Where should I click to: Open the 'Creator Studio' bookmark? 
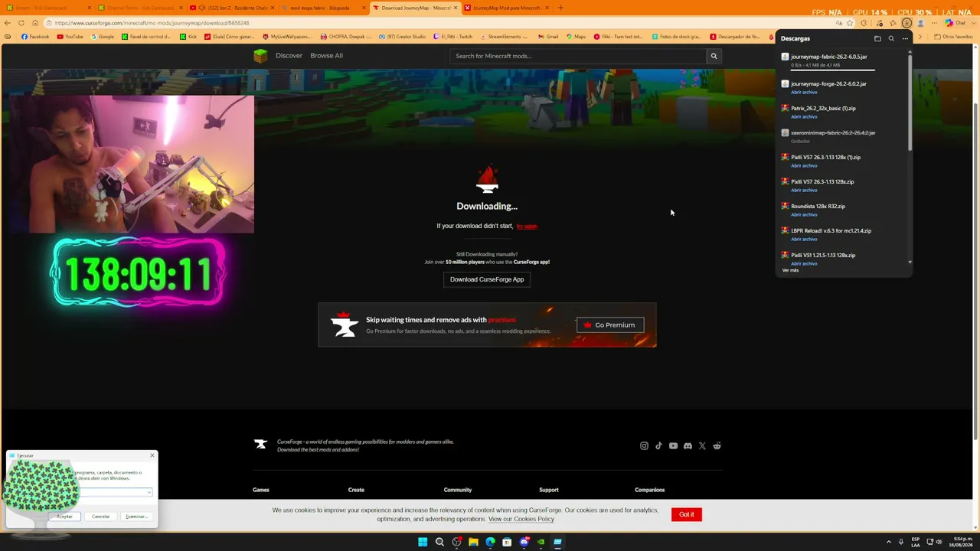(x=403, y=37)
